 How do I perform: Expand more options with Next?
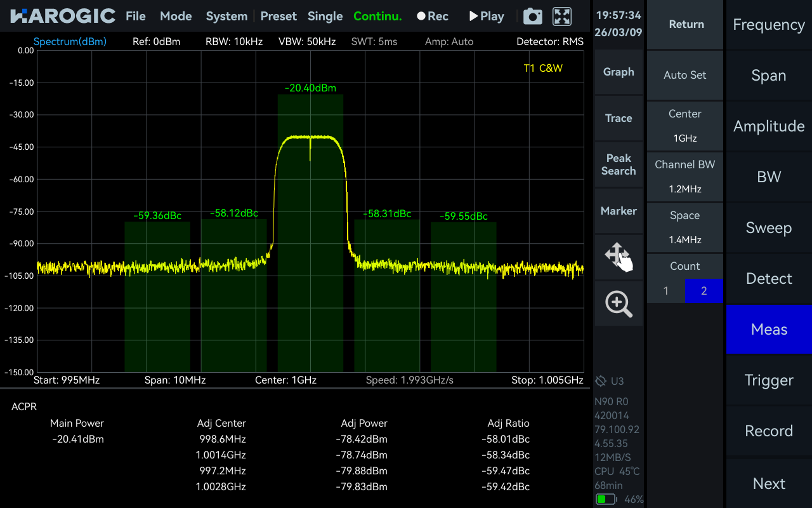coord(768,483)
